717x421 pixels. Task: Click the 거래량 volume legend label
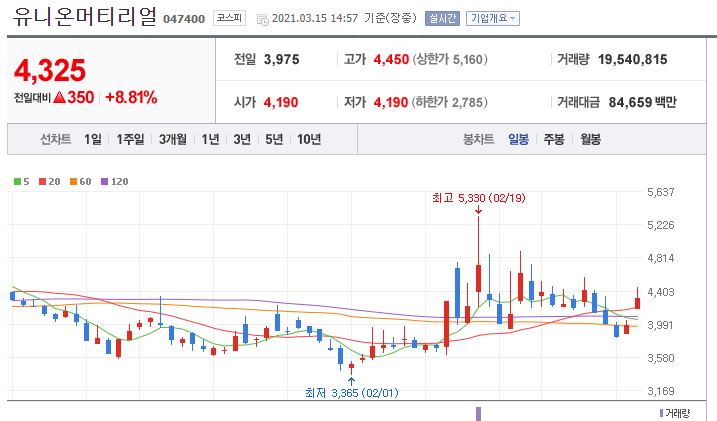point(675,413)
